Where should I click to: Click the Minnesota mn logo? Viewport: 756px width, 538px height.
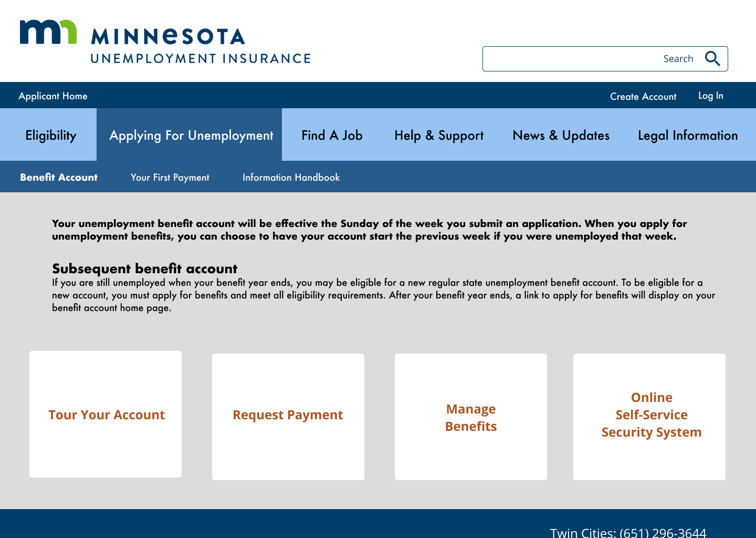click(x=48, y=32)
